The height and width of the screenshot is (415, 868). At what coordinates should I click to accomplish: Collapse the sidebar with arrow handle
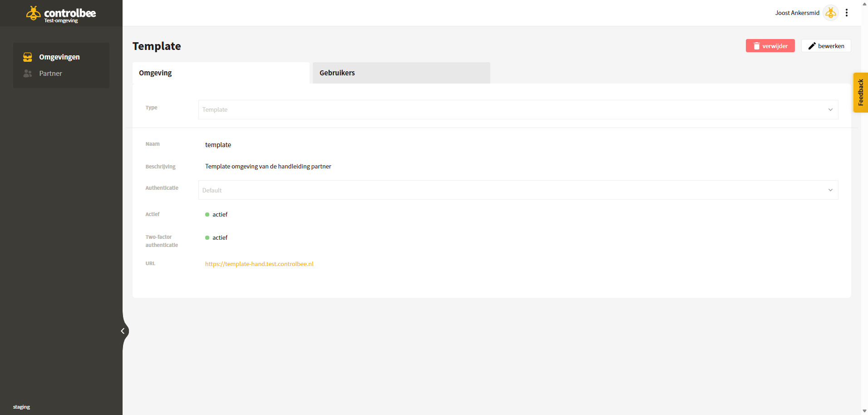123,331
